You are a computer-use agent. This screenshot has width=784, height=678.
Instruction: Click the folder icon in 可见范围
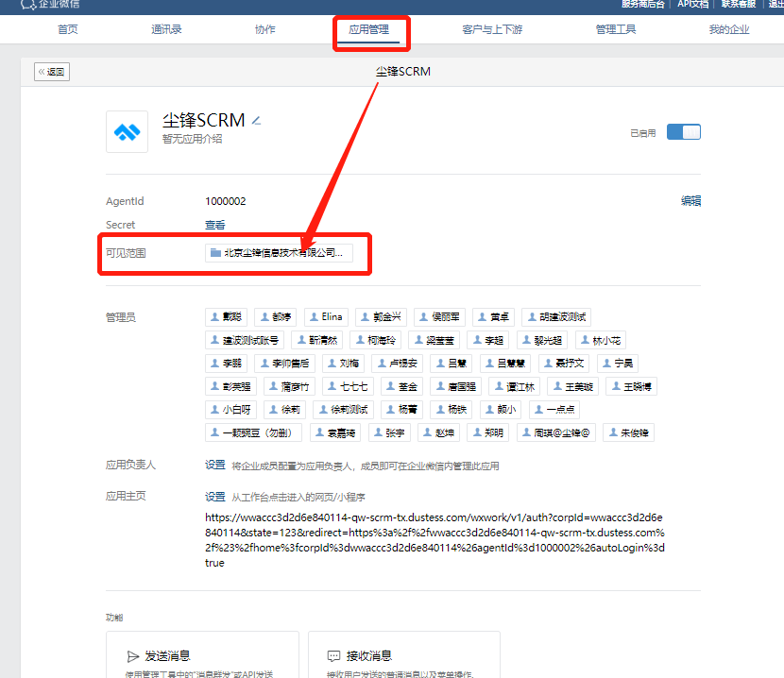[x=215, y=253]
